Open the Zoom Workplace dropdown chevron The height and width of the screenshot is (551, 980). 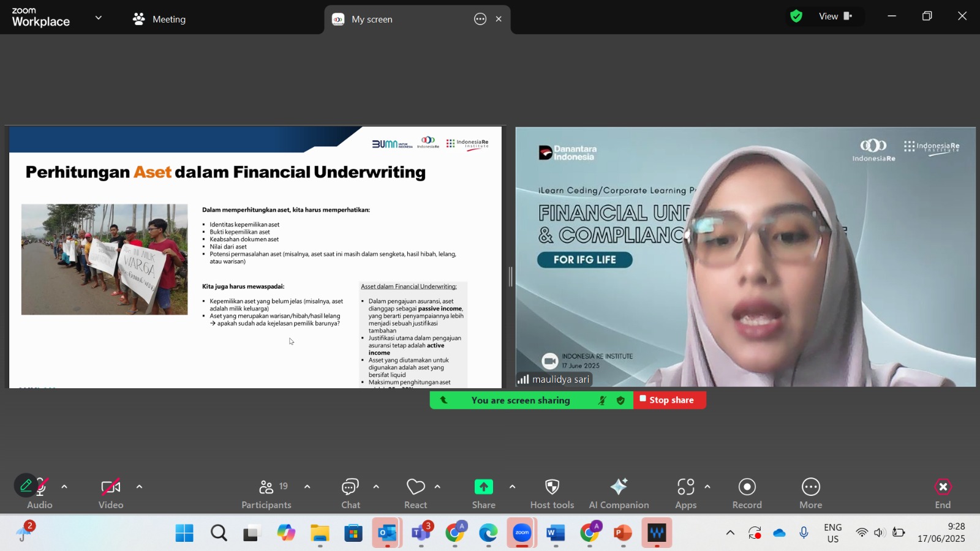(x=99, y=18)
